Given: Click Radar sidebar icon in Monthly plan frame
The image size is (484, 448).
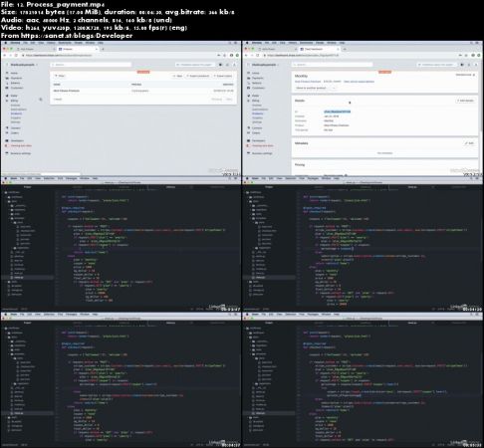Looking at the screenshot, I should [249, 96].
